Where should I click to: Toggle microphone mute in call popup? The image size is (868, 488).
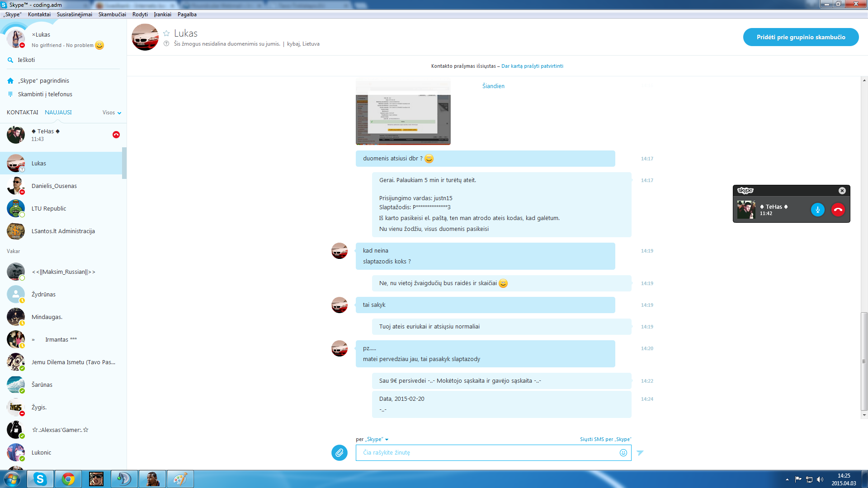coord(817,210)
